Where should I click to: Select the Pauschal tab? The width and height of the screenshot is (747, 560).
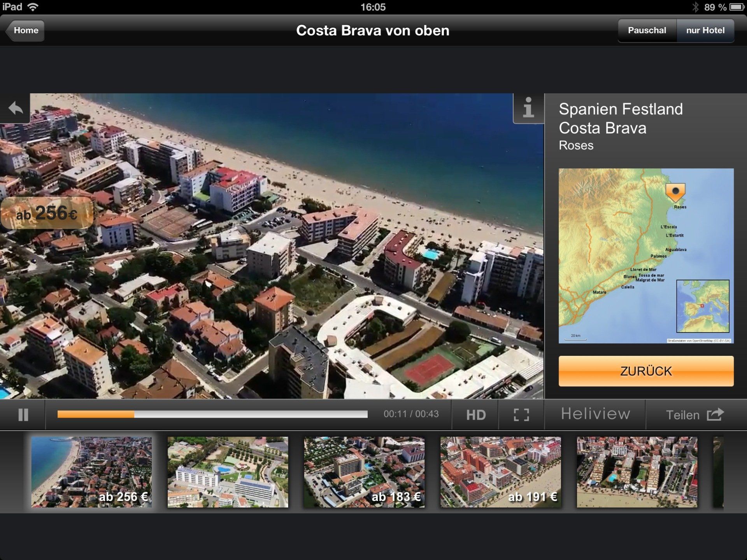[647, 30]
